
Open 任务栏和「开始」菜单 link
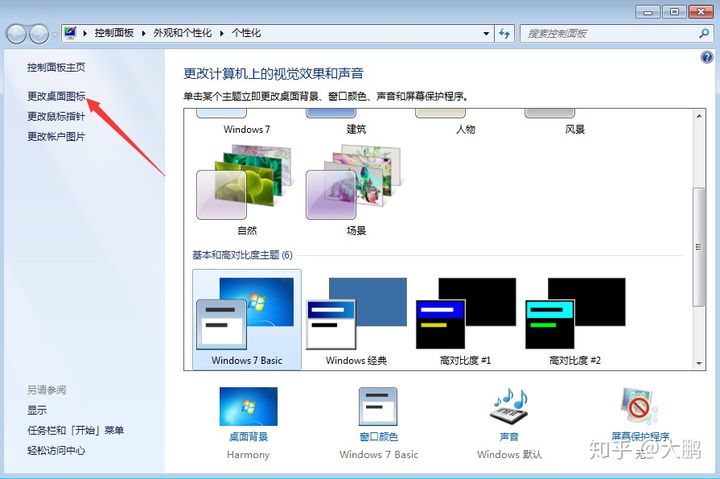[x=75, y=430]
